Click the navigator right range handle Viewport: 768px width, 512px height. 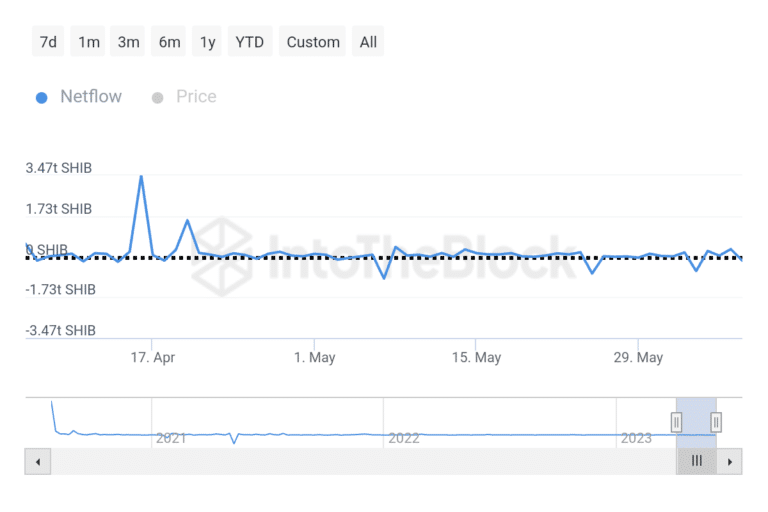(716, 422)
